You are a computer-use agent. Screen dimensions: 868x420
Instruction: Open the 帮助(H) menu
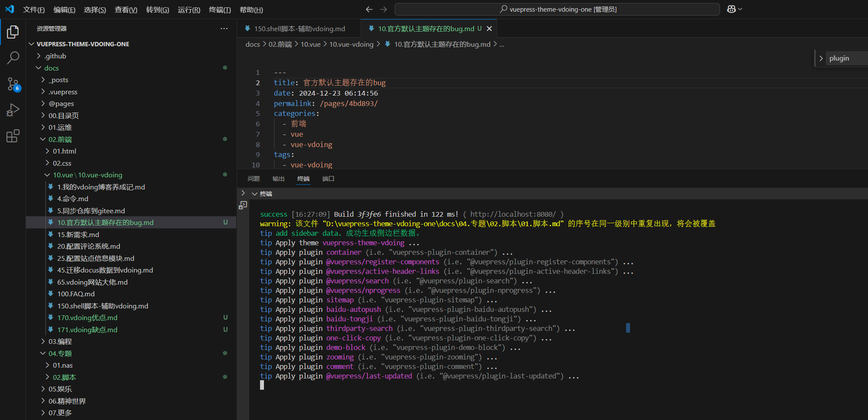pos(251,10)
